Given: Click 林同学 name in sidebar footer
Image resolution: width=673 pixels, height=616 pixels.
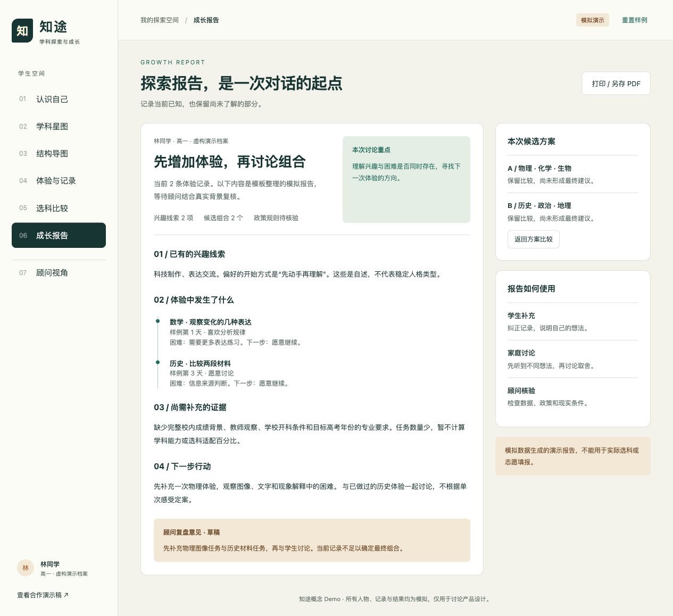Looking at the screenshot, I should click(x=50, y=564).
